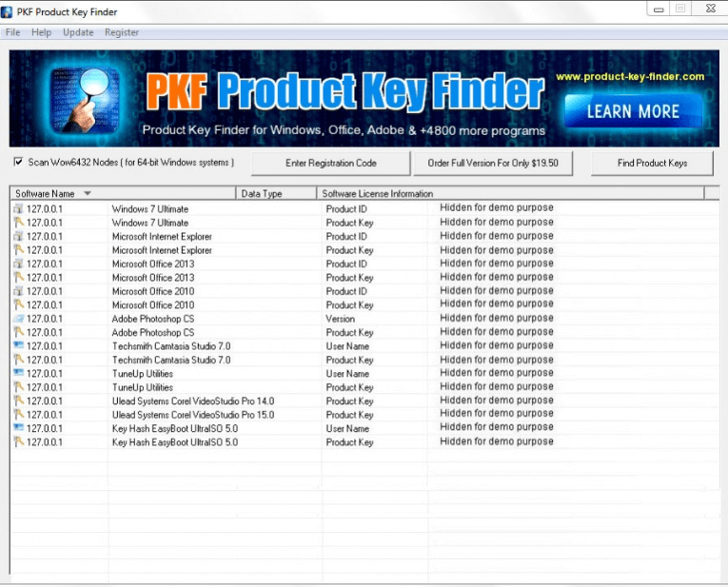Click icon beside Microsoft Office 2013 Product ID row

18,264
